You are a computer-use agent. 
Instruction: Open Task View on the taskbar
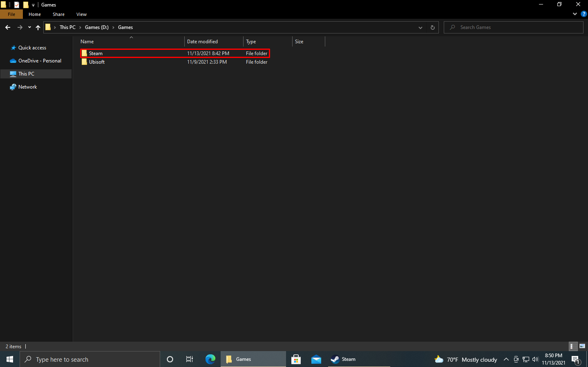pyautogui.click(x=190, y=359)
